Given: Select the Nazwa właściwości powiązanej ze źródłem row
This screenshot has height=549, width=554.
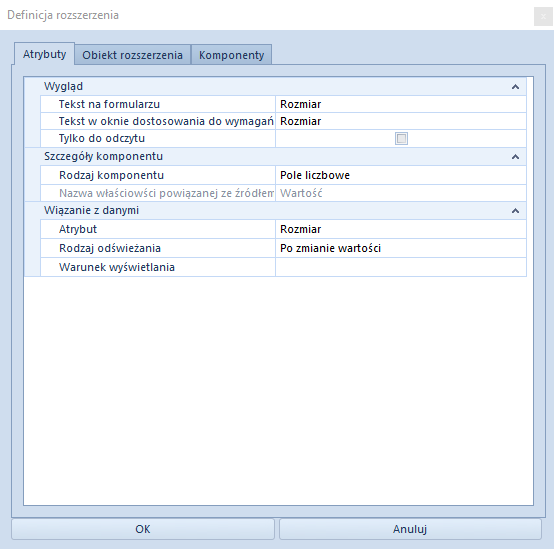Looking at the screenshot, I should pos(283,193).
